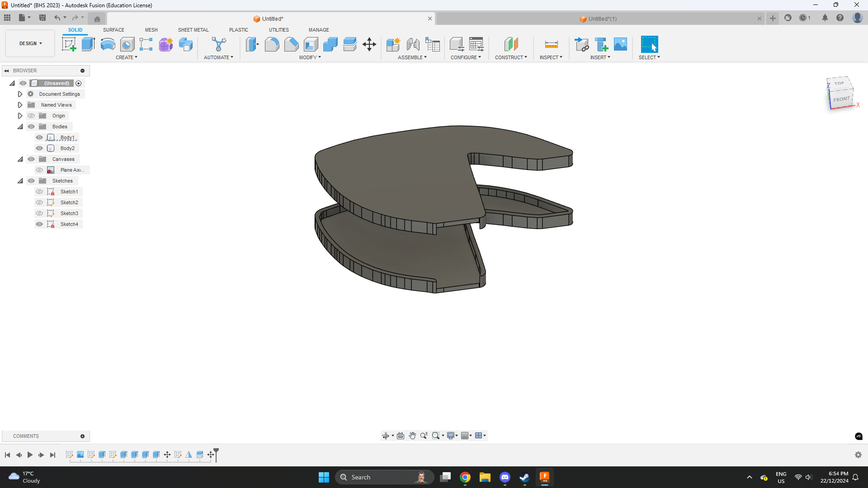This screenshot has height=488, width=868.
Task: Select the Joint tool
Action: click(x=413, y=44)
